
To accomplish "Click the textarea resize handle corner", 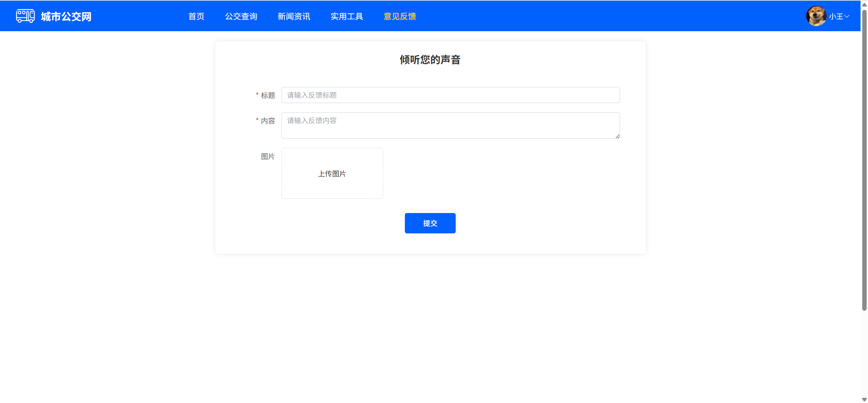I will (x=617, y=136).
